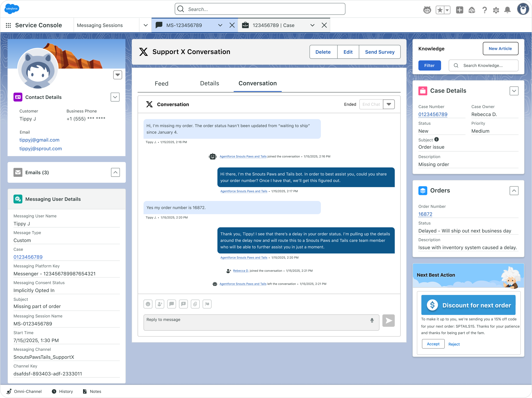Click the send message arrow icon
This screenshot has width=532, height=398.
coord(388,320)
